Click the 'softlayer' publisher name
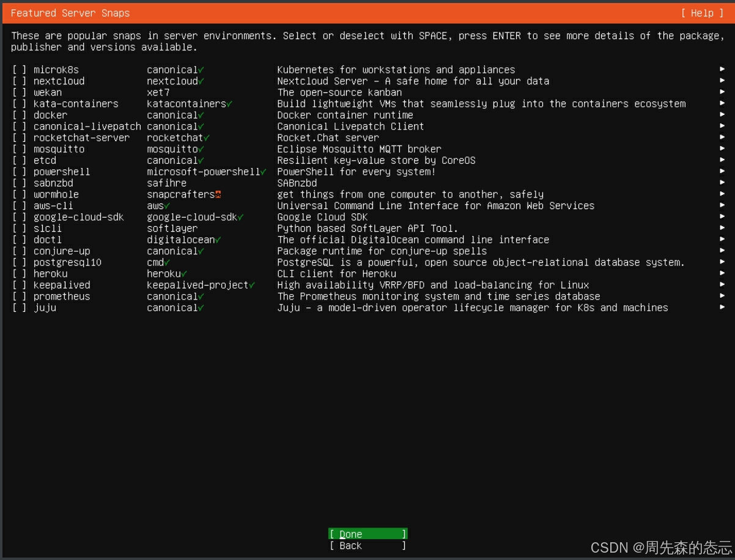This screenshot has height=560, width=735. click(172, 228)
